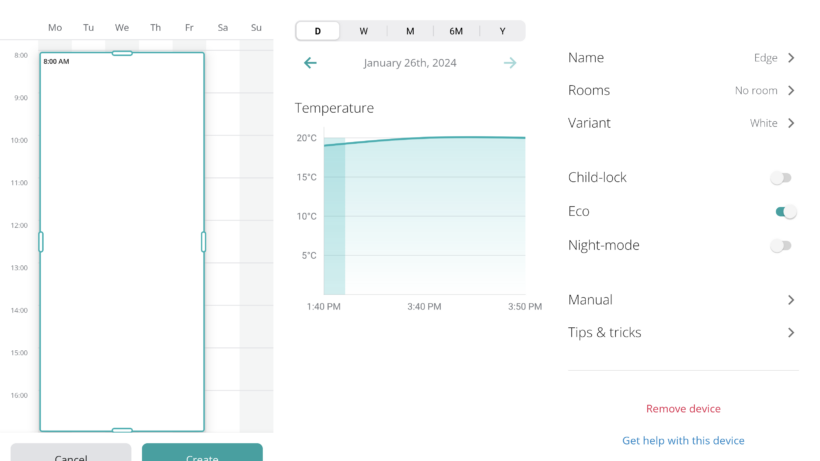Select the Sa column header in schedule
This screenshot has height=461, width=820.
point(223,28)
